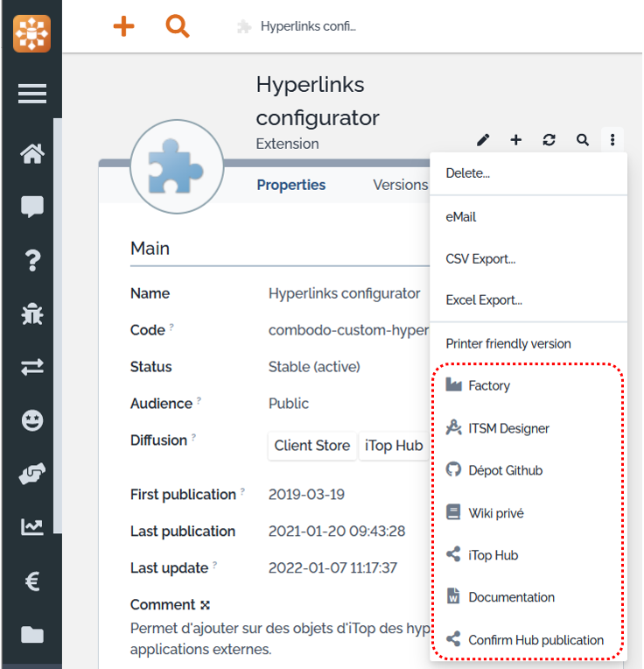This screenshot has height=669, width=644.
Task: Open the ITSM Designer hyperlink
Action: click(528, 428)
